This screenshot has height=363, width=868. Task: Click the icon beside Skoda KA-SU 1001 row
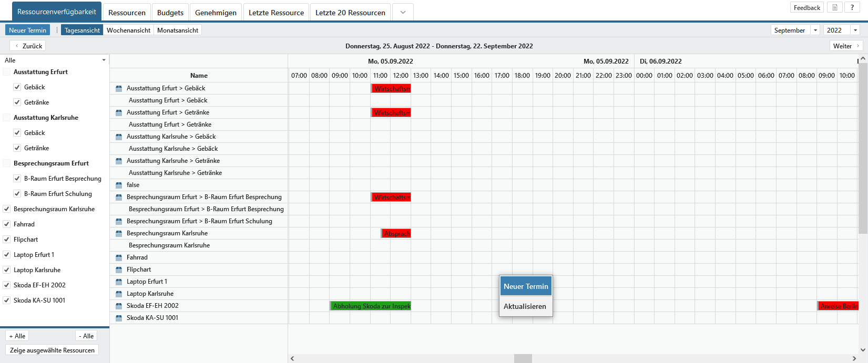(119, 318)
